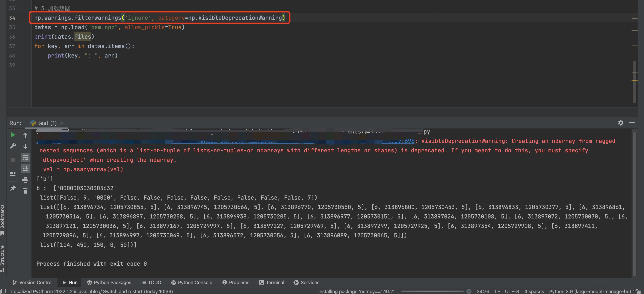
Task: Click the restore layout icon
Action: [13, 174]
